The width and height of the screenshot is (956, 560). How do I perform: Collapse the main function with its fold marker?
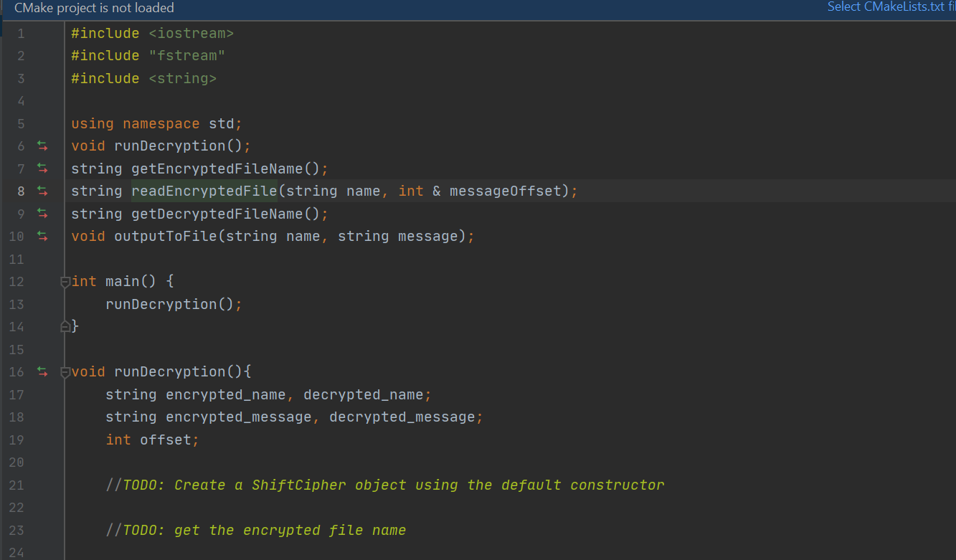click(x=64, y=281)
